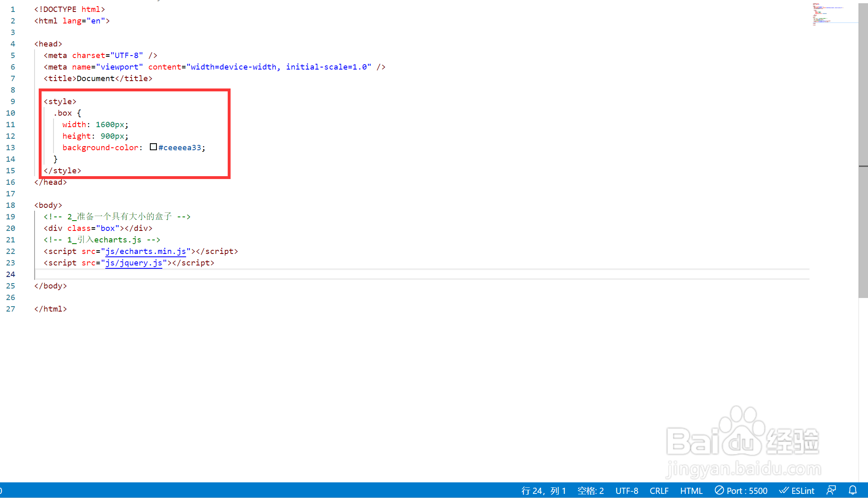Screen dimensions: 868x498
Task: Click the cursor position 行 24, 列 1
Action: [x=543, y=491]
